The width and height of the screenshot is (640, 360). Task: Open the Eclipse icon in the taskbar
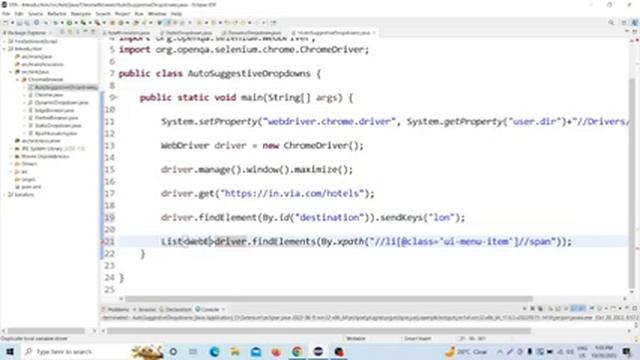318,351
